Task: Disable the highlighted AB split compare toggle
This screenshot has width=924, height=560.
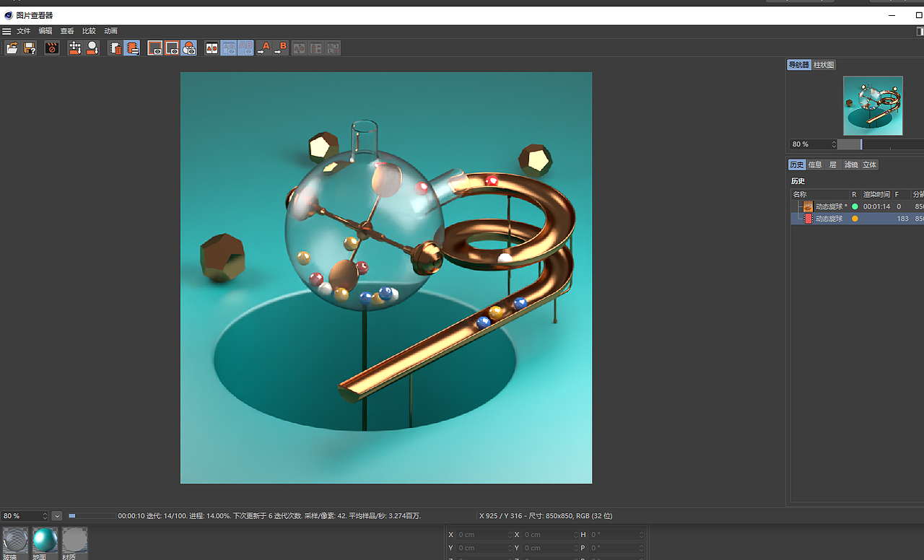Action: (x=229, y=48)
